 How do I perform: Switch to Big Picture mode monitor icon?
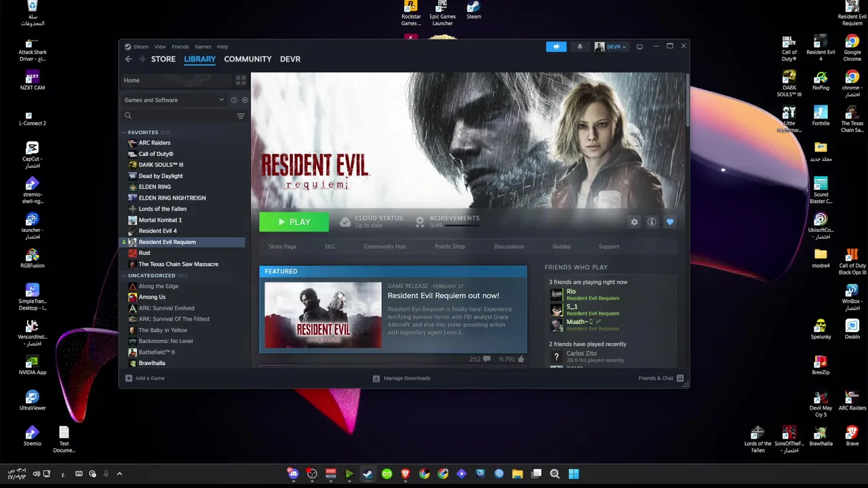[x=639, y=47]
